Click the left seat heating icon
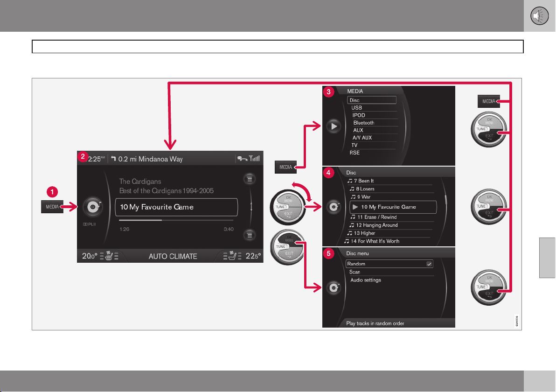Image resolution: width=556 pixels, height=392 pixels. click(x=109, y=256)
